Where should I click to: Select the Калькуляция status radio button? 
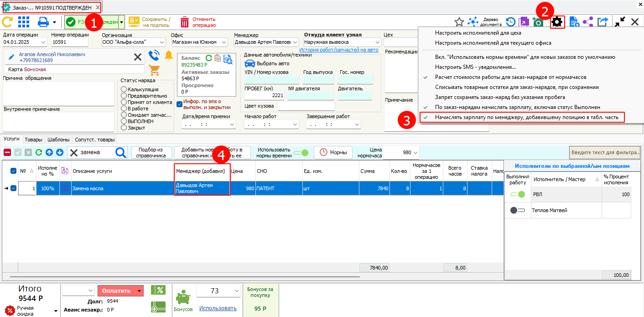[x=124, y=89]
